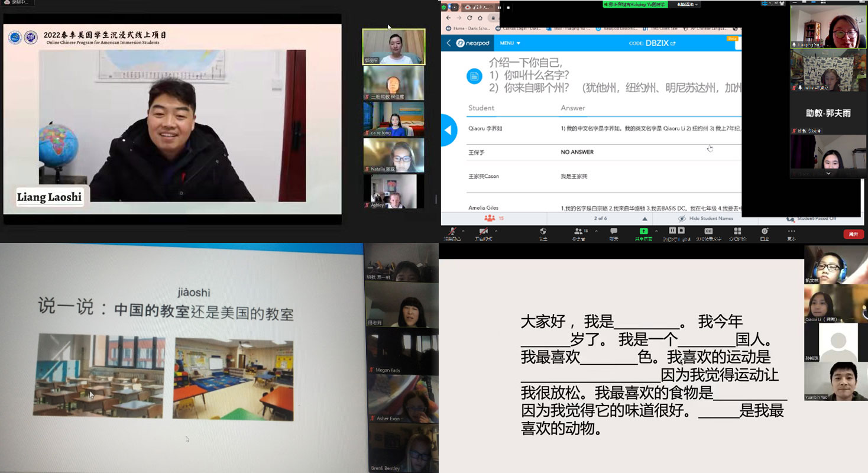The image size is (868, 473).
Task: Click the Reactions emoji icon
Action: point(765,231)
